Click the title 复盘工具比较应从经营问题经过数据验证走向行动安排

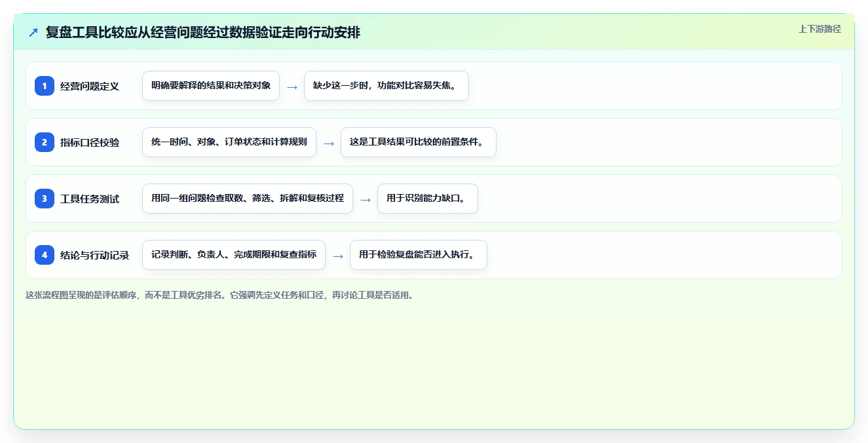click(203, 32)
